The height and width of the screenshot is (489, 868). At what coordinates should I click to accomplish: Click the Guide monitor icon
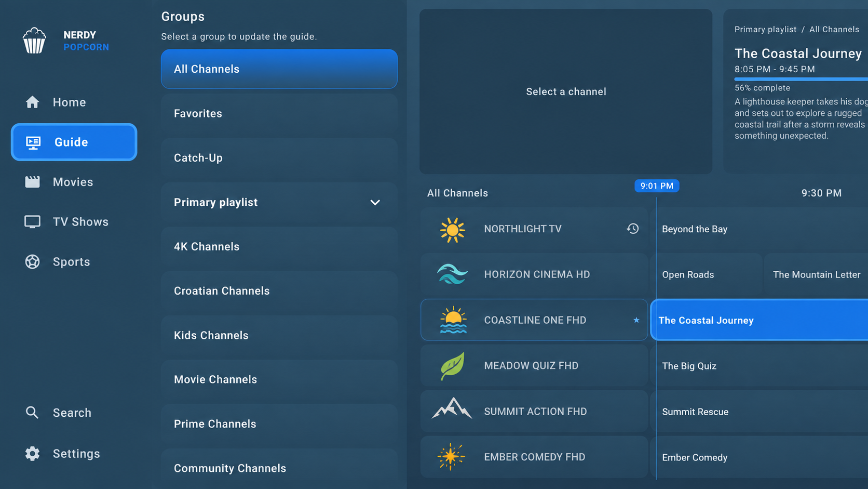(33, 142)
